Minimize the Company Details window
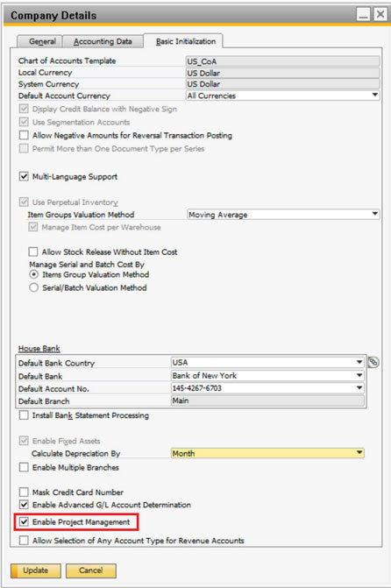 tap(363, 15)
